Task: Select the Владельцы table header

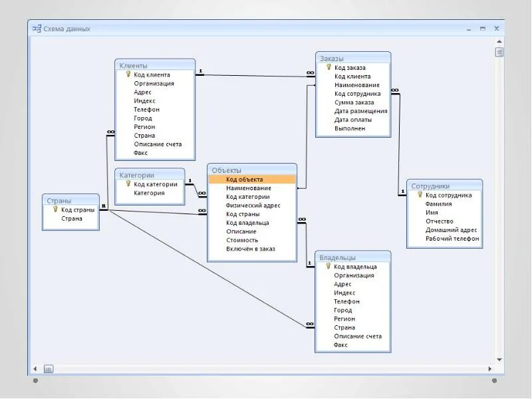Action: coord(353,257)
